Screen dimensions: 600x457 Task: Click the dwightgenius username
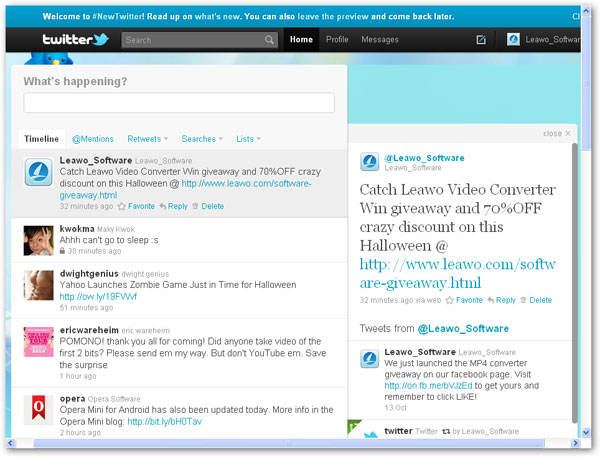click(x=89, y=274)
